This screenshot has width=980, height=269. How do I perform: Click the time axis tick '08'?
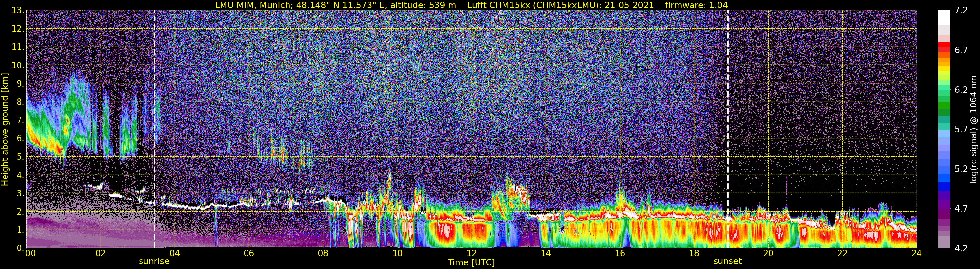(x=323, y=253)
